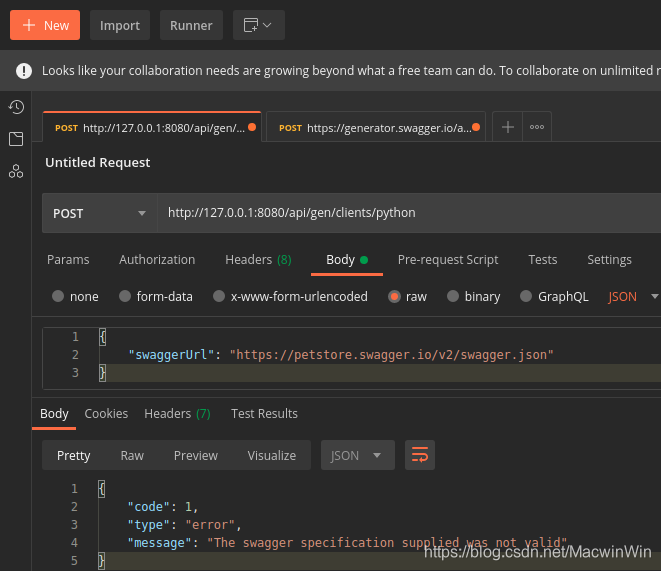
Task: Select the GraphQL body type
Action: click(x=526, y=296)
